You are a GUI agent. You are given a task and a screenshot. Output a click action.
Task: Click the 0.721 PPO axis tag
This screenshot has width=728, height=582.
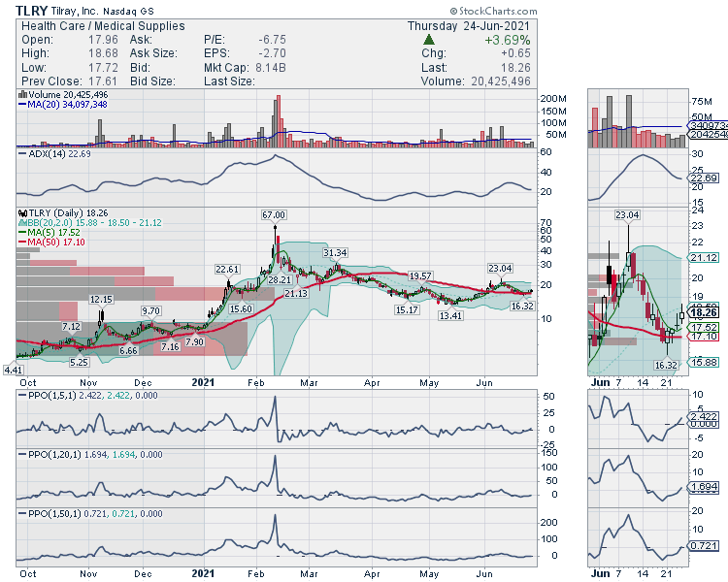[x=704, y=546]
